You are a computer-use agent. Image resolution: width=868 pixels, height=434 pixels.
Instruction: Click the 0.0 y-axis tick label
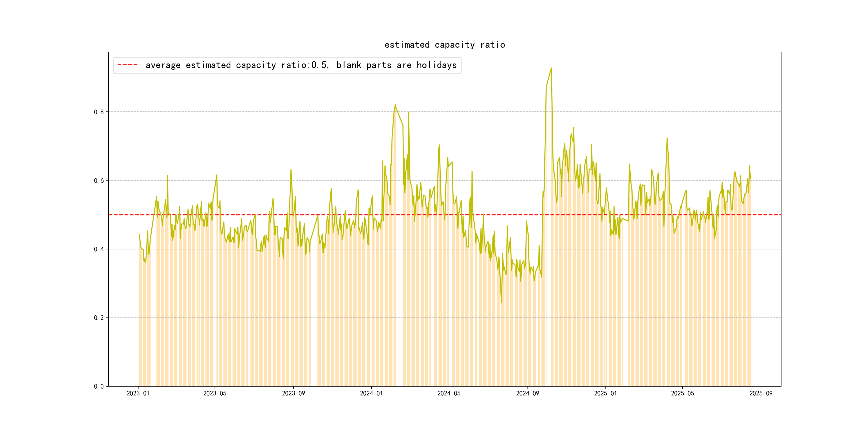tap(99, 387)
